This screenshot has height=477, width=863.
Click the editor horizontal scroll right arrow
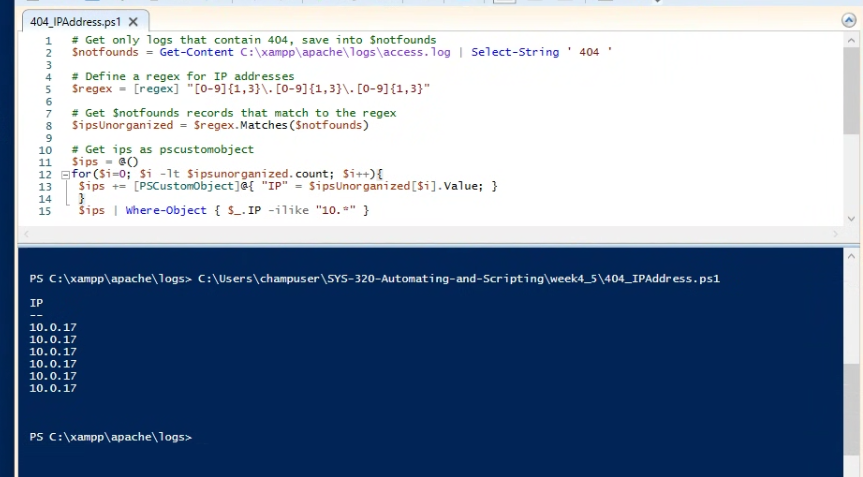(x=834, y=234)
